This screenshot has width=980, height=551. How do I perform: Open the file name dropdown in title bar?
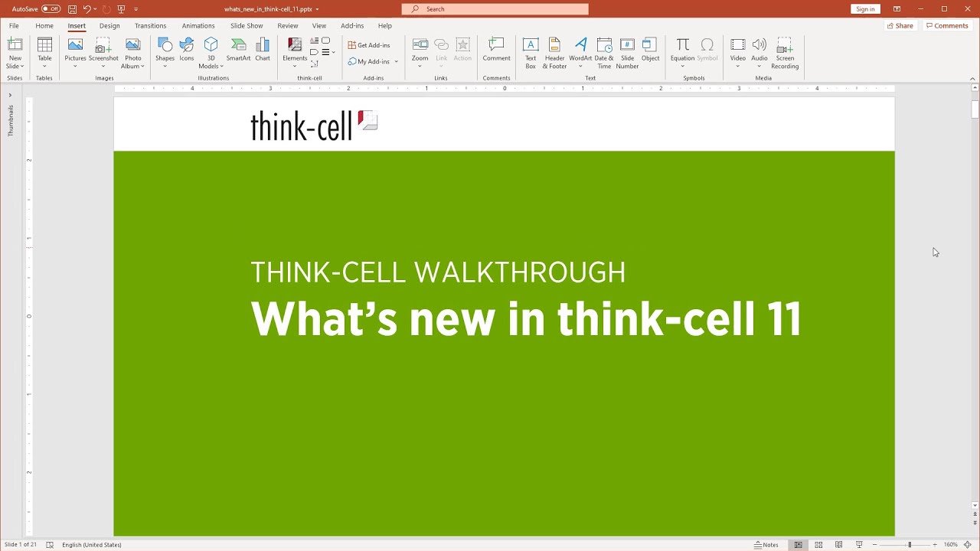pyautogui.click(x=317, y=9)
